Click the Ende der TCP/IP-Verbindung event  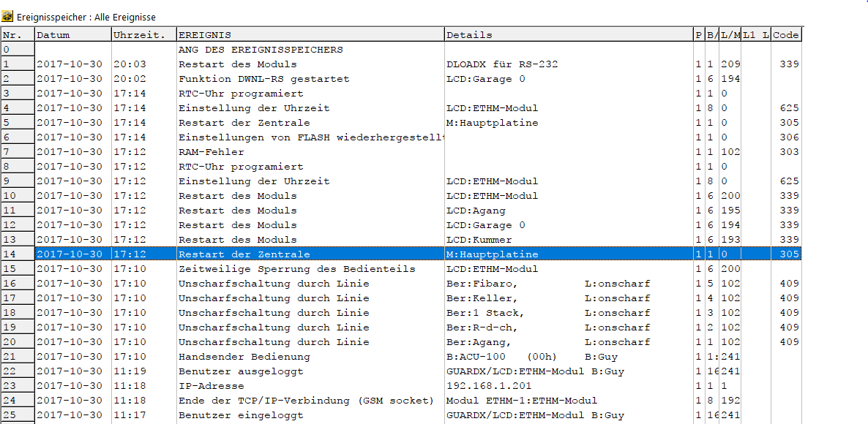point(306,401)
